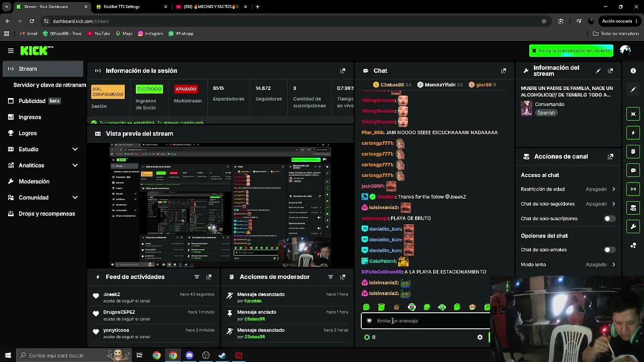Click the info icon in right sidebar
Screen dimensions: 644x362
(633, 71)
